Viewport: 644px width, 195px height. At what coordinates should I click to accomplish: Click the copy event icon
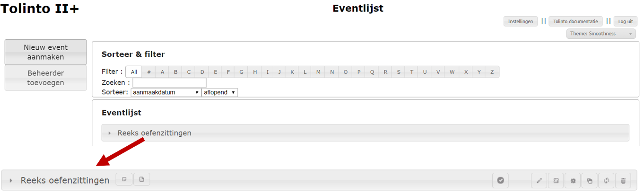pyautogui.click(x=590, y=180)
